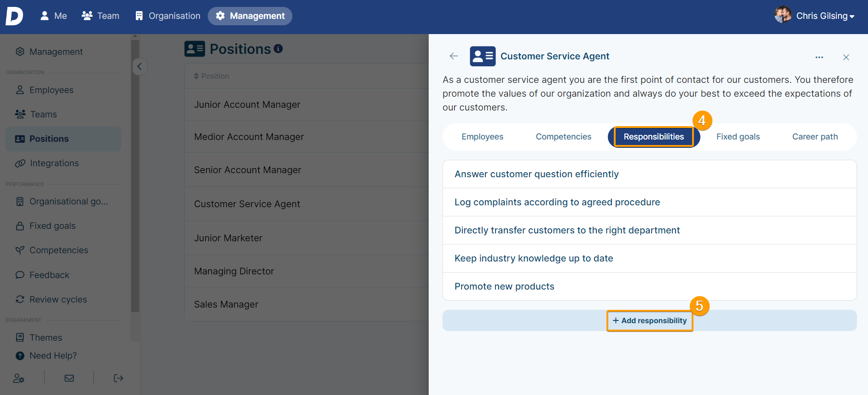Open Review cycles in sidebar

click(63, 300)
